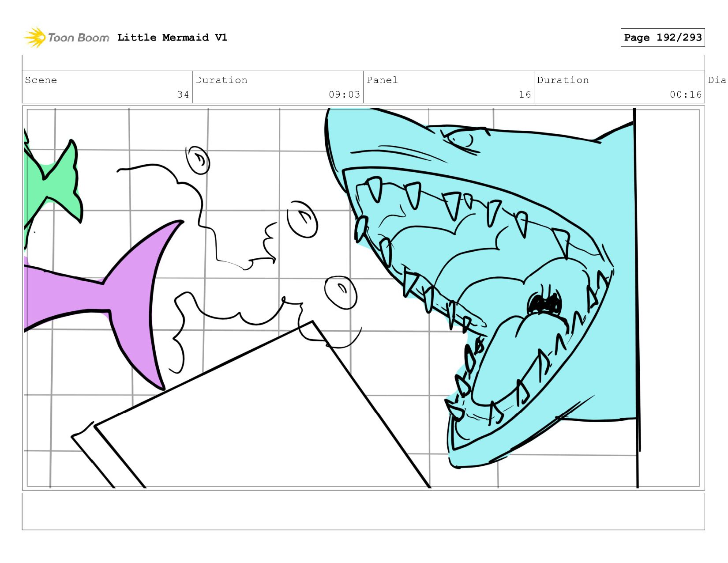Click the scene duration value '09:03'
This screenshot has width=728, height=563.
344,94
